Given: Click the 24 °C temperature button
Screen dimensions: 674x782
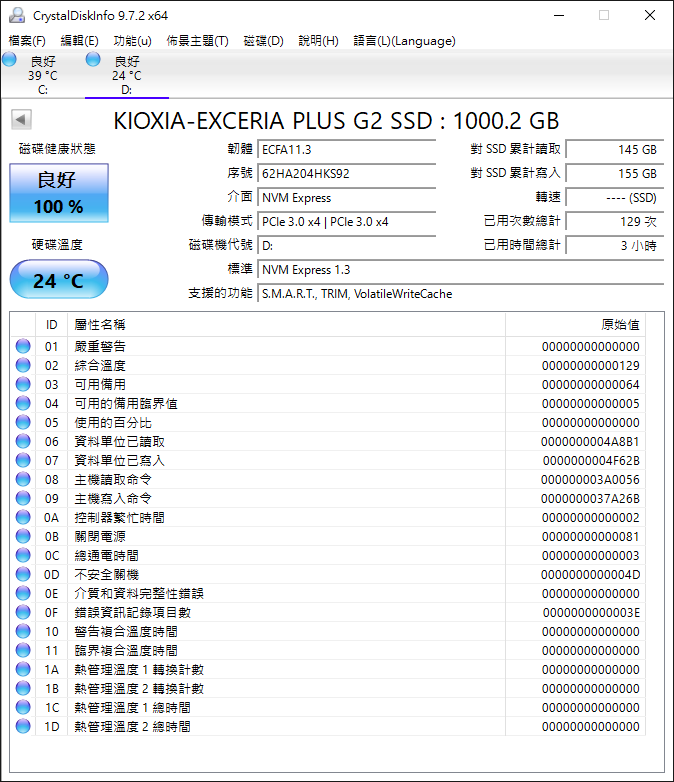Looking at the screenshot, I should [59, 279].
